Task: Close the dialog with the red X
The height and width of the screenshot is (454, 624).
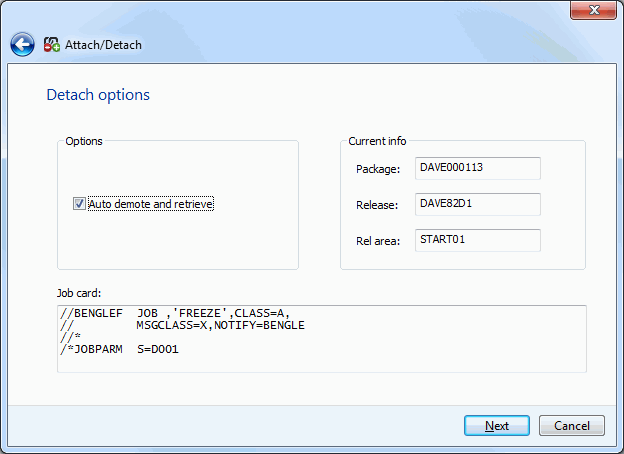Action: 593,10
